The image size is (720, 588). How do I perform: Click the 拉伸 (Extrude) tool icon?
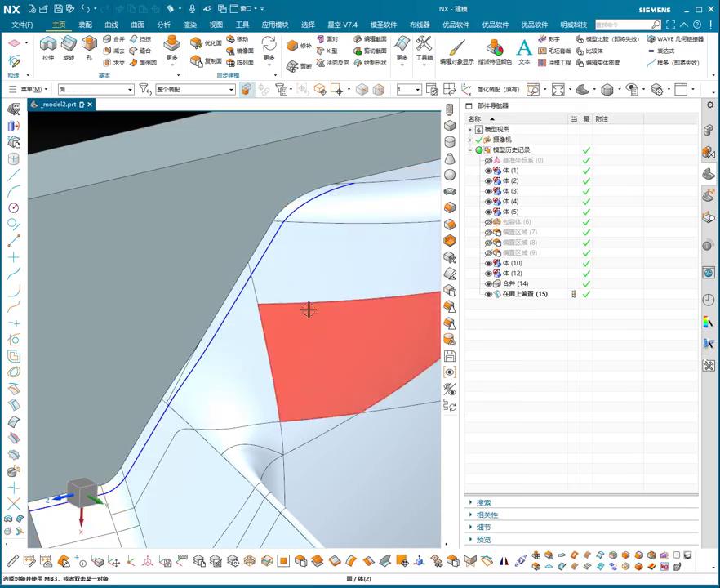[48, 44]
